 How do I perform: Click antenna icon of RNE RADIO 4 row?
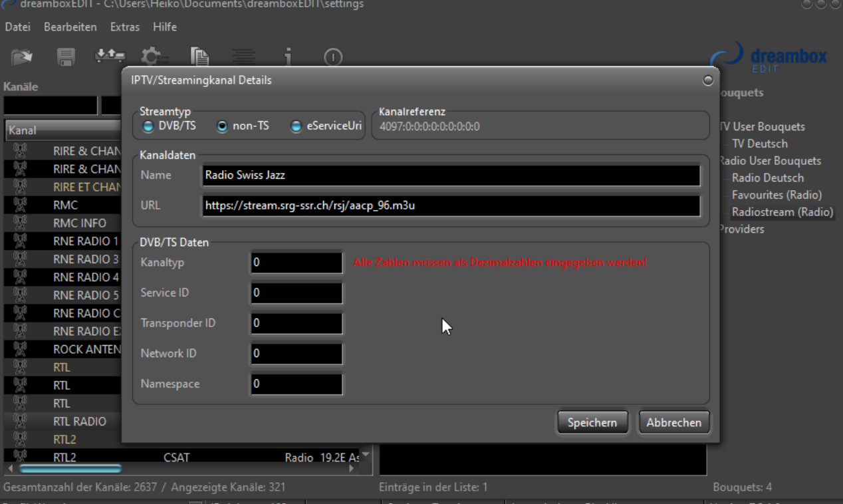19,277
